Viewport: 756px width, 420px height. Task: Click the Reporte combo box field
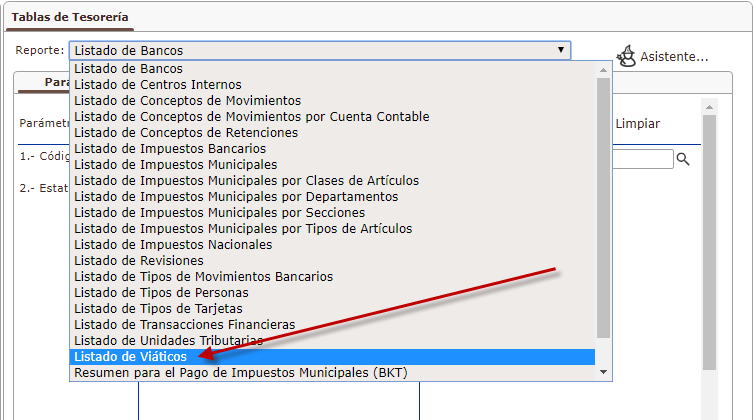320,50
